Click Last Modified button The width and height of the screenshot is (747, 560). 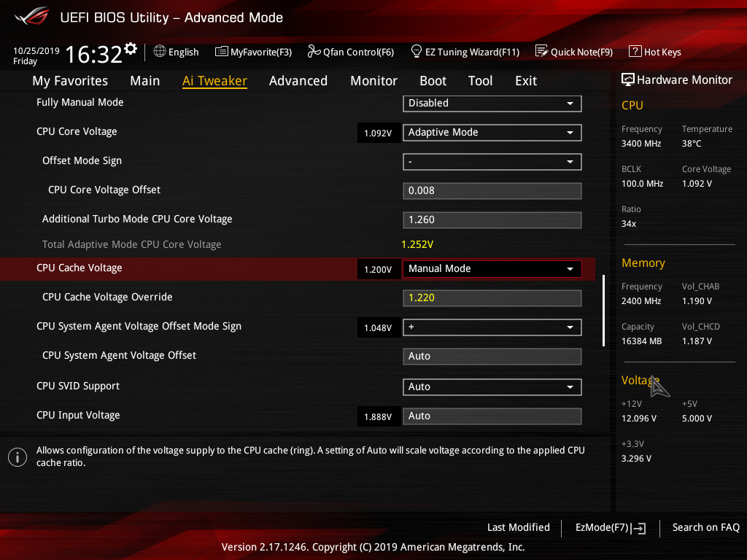(x=519, y=527)
